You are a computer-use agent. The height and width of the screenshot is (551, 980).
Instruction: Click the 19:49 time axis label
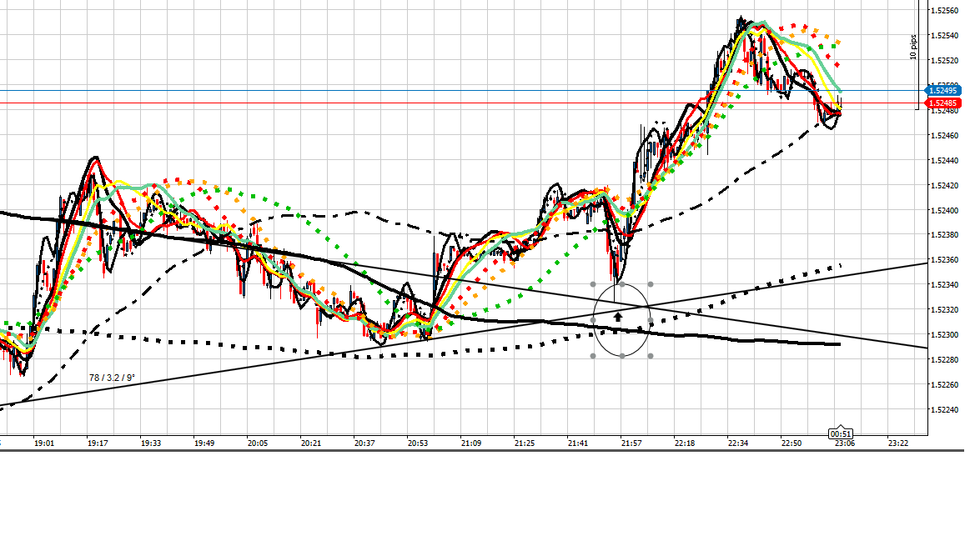[204, 443]
